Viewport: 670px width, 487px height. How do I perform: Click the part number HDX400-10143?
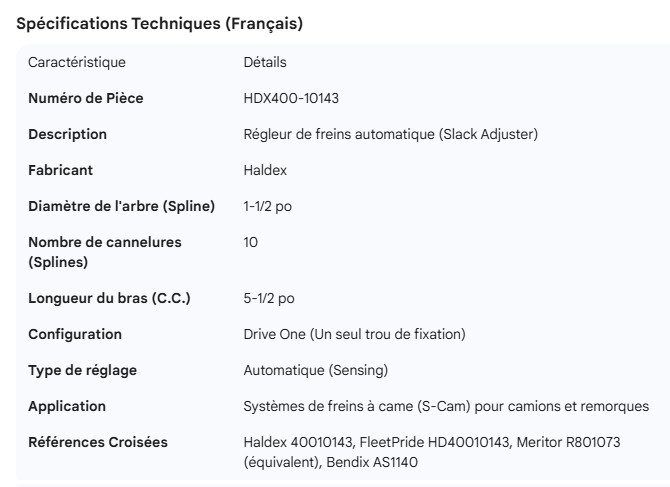[x=296, y=98]
